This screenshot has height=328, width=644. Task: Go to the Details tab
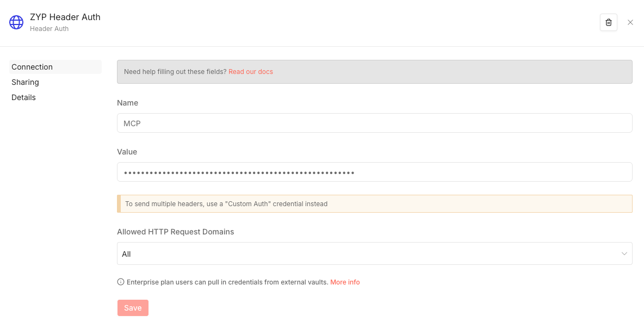click(x=23, y=97)
